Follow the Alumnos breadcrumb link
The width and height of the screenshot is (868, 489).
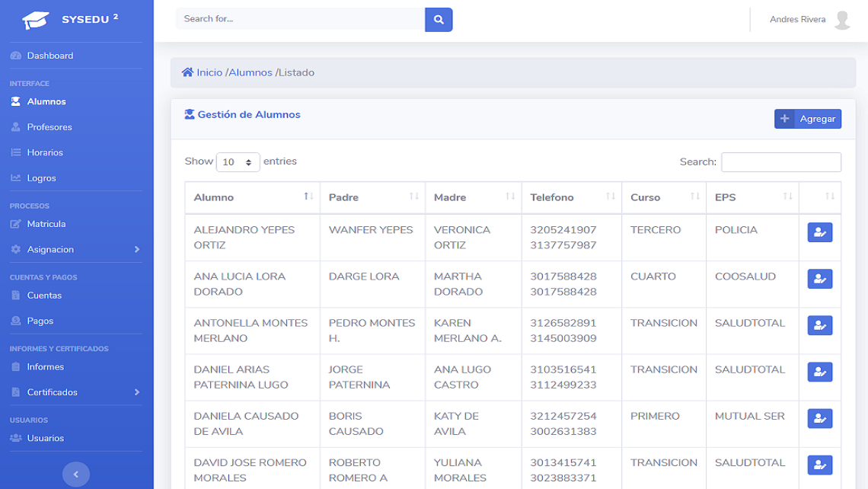pos(251,72)
